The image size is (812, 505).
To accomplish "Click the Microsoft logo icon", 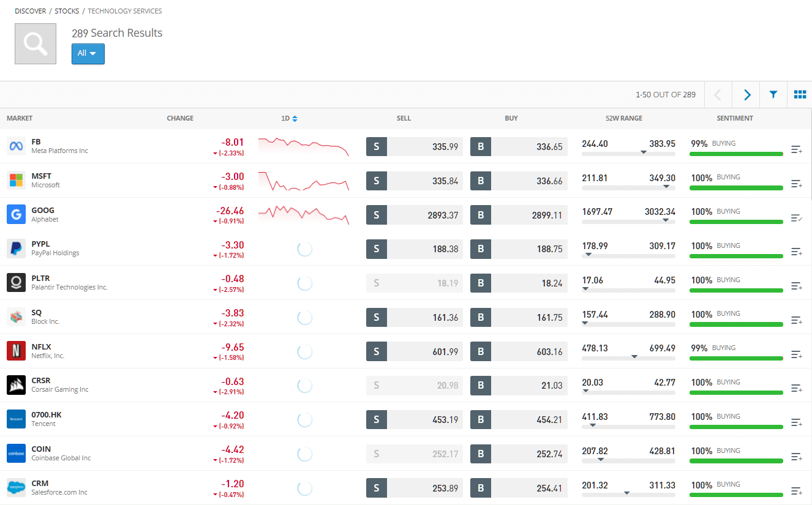I will (x=16, y=180).
